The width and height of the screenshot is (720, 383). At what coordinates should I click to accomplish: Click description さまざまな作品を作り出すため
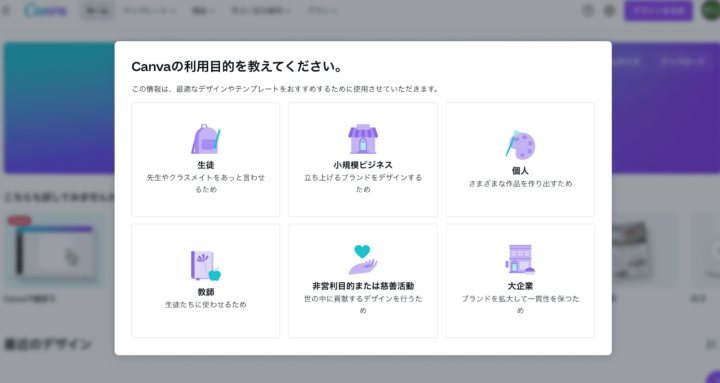[x=520, y=184]
